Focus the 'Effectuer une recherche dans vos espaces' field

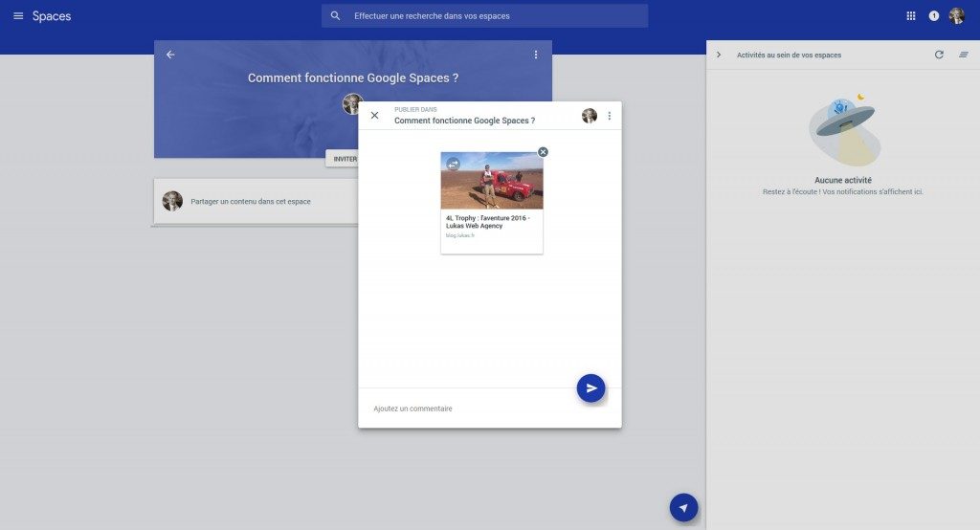point(484,15)
